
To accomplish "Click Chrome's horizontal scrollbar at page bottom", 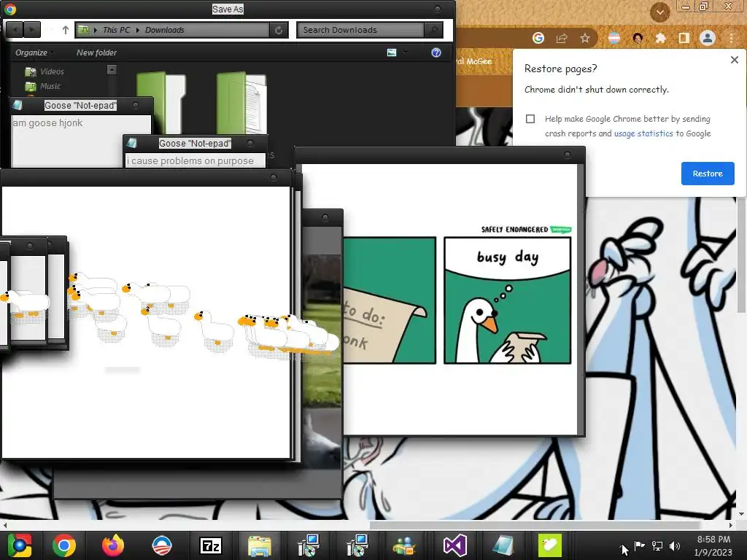I will 535,525.
